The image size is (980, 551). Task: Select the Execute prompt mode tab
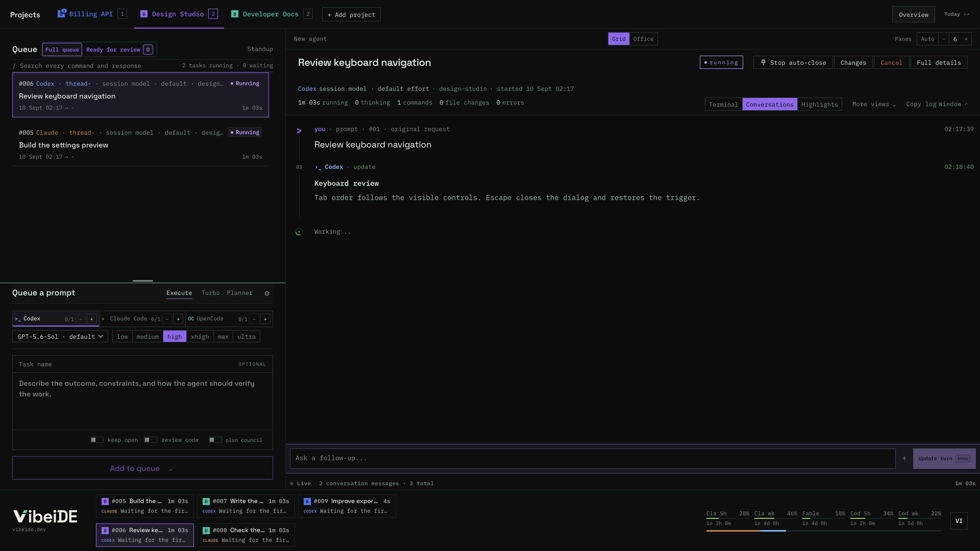coord(179,293)
